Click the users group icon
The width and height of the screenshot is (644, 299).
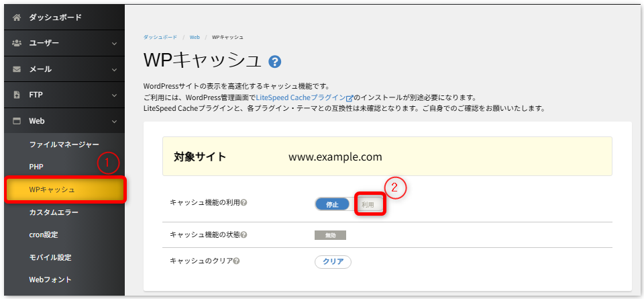17,43
